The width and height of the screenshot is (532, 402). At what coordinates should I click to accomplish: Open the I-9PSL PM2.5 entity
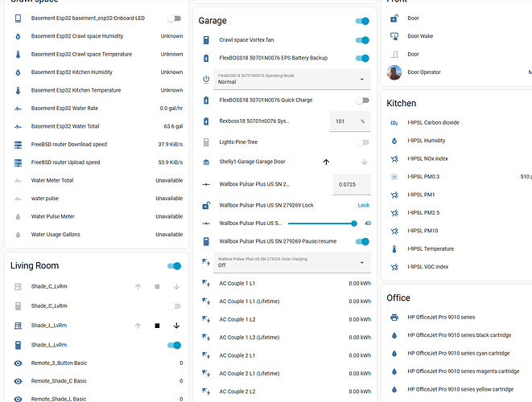(460, 213)
